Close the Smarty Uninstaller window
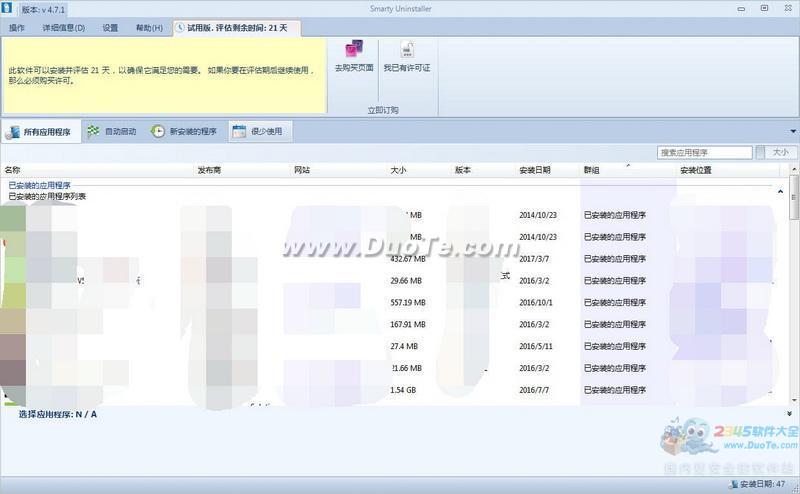Image resolution: width=800 pixels, height=494 pixels. pos(788,8)
